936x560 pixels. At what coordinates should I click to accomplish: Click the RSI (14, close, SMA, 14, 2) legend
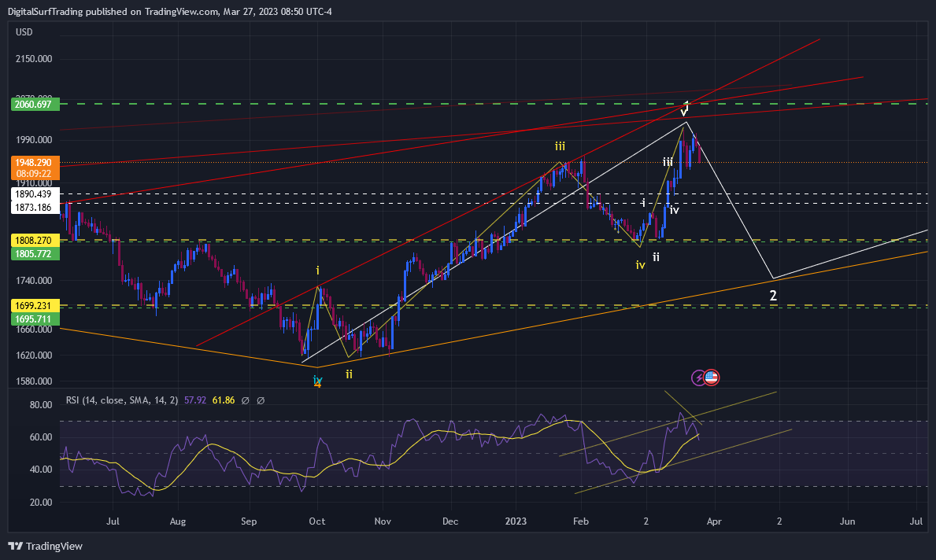coord(122,400)
